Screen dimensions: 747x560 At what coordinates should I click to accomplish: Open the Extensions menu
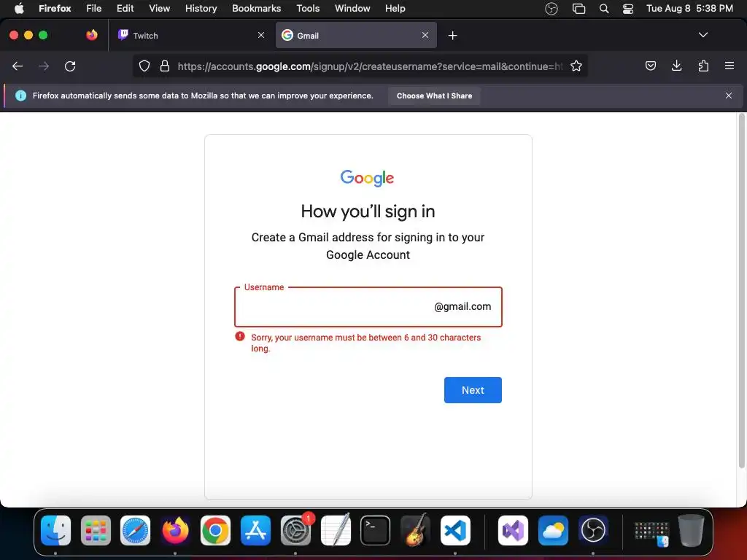point(703,66)
